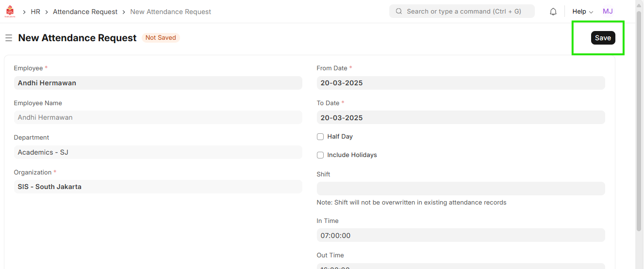Screen dimensions: 644x269
Task: Click the SIS school logo icon
Action: 10,12
